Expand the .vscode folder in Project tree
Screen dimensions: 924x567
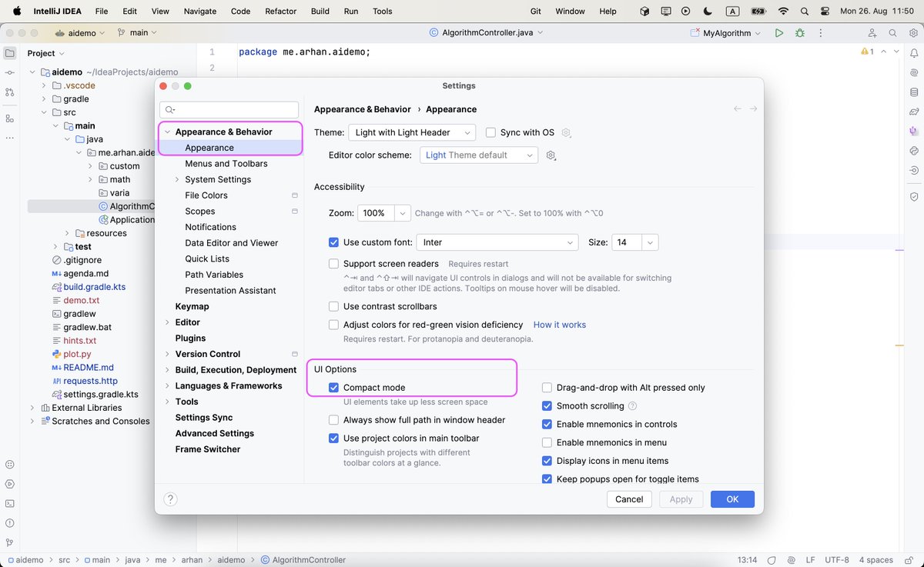coord(45,85)
